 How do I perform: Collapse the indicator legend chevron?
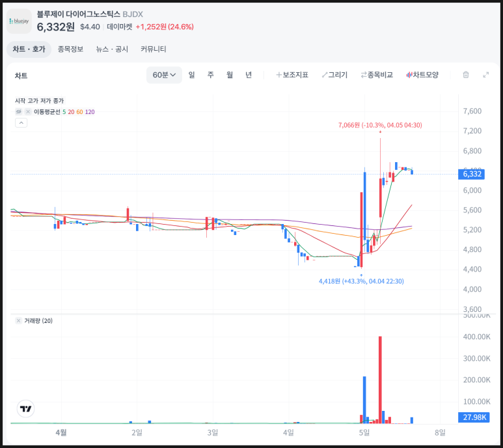click(x=21, y=123)
